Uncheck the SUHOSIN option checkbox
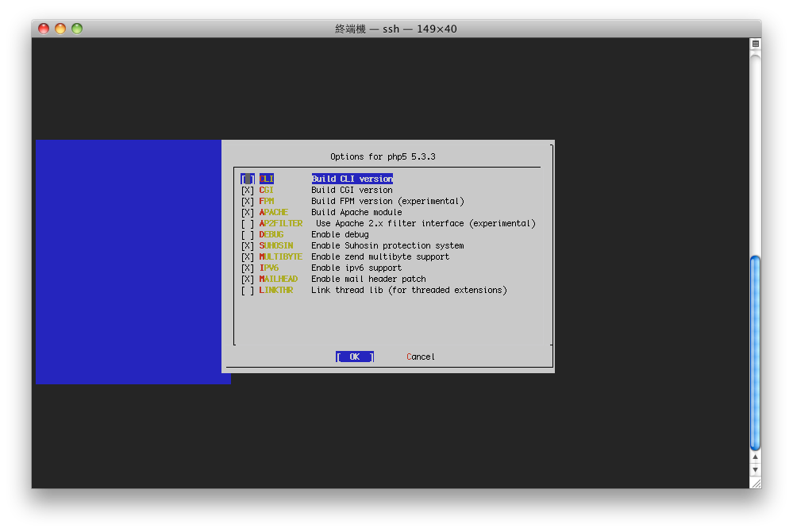 point(248,246)
